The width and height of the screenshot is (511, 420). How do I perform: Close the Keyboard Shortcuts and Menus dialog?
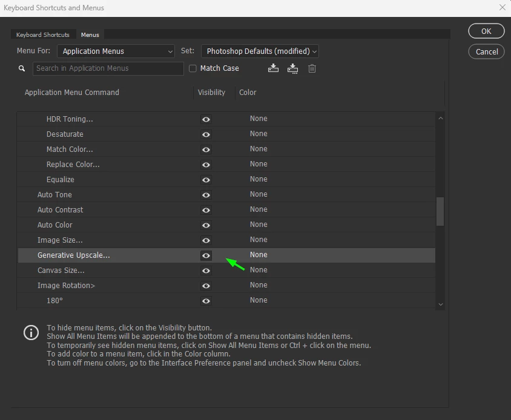[x=502, y=7]
